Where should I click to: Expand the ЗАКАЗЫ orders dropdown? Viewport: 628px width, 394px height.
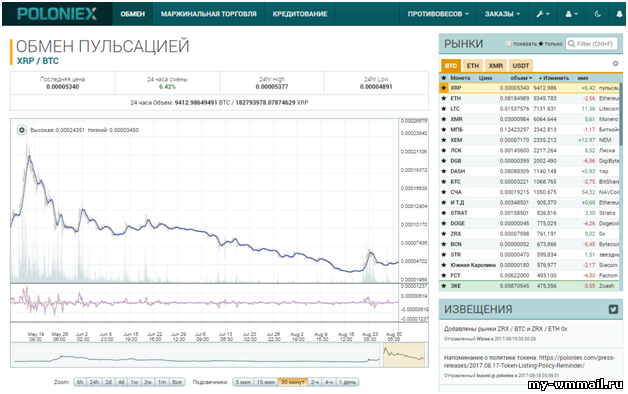502,14
